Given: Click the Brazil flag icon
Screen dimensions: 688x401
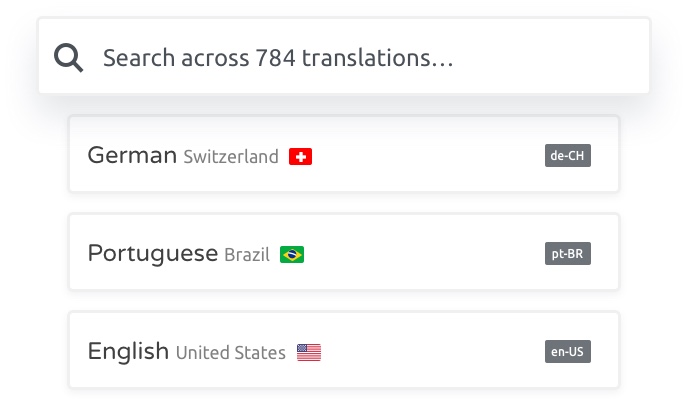Looking at the screenshot, I should [x=292, y=254].
